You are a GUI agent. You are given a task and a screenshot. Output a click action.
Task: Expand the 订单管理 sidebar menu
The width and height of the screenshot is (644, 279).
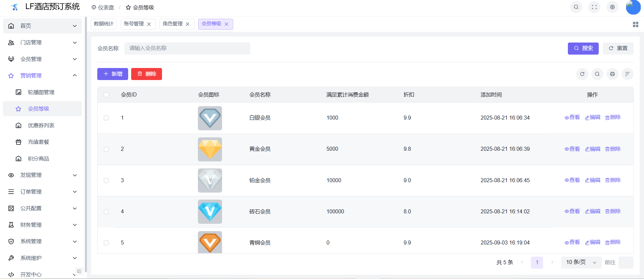pyautogui.click(x=42, y=192)
